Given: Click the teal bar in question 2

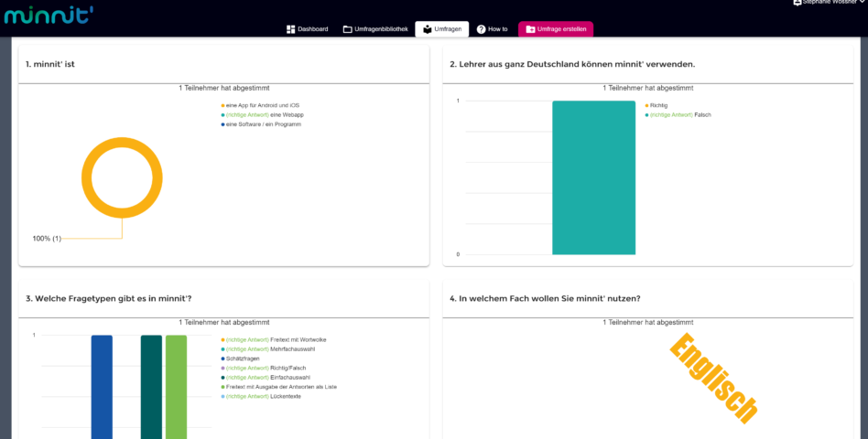Looking at the screenshot, I should click(593, 177).
